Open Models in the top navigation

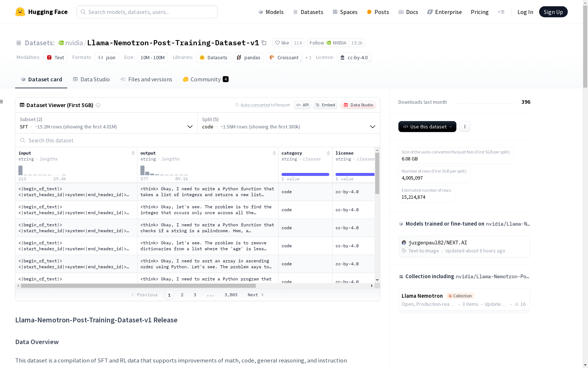tap(271, 12)
